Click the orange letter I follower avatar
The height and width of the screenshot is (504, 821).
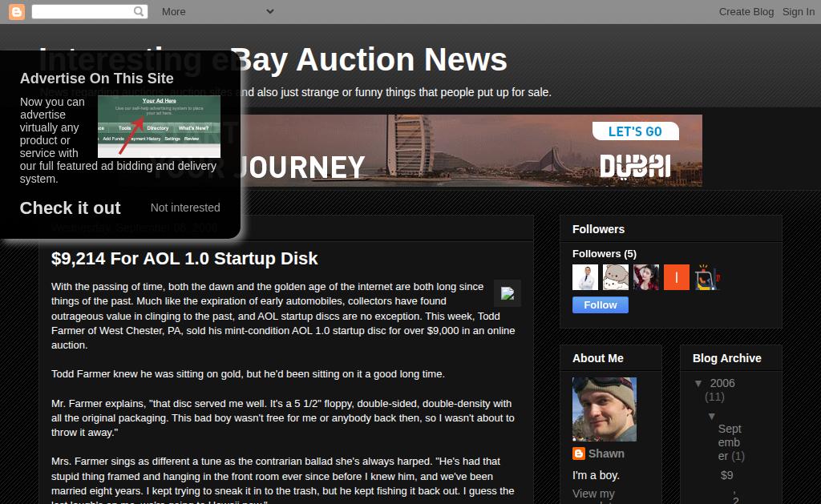point(677,277)
